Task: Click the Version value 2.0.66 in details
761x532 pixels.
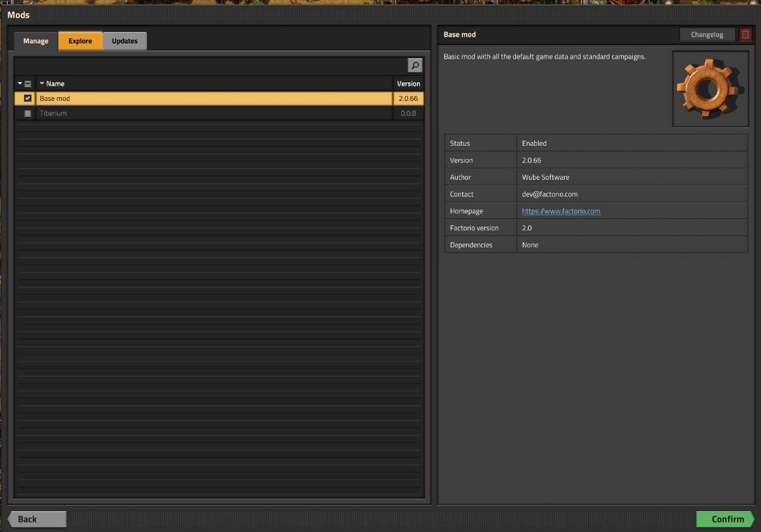Action: tap(532, 160)
